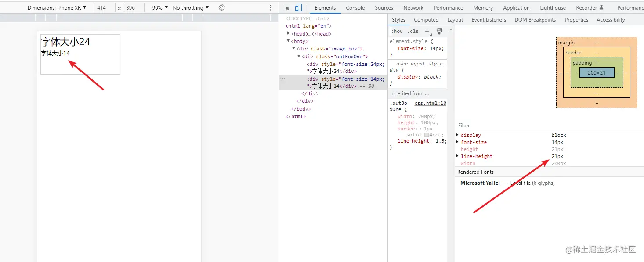Expand the border shorthand property triangle

tap(420, 129)
